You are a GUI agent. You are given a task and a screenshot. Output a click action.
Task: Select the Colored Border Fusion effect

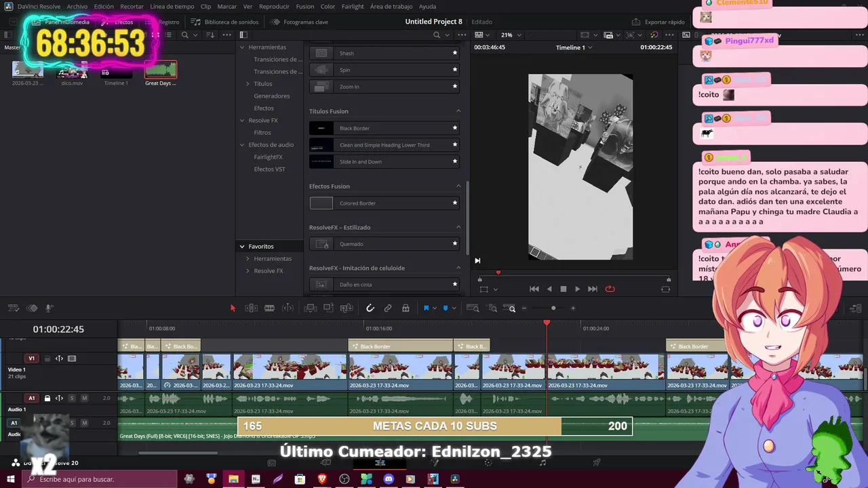tap(384, 203)
